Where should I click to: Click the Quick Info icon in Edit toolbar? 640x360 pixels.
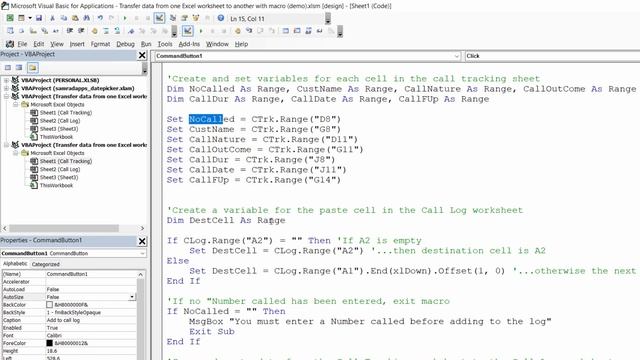(x=33, y=31)
